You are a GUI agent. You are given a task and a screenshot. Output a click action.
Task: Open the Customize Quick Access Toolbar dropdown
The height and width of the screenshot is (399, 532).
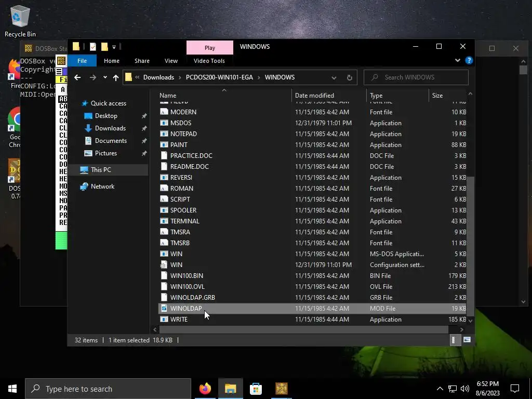tap(114, 47)
